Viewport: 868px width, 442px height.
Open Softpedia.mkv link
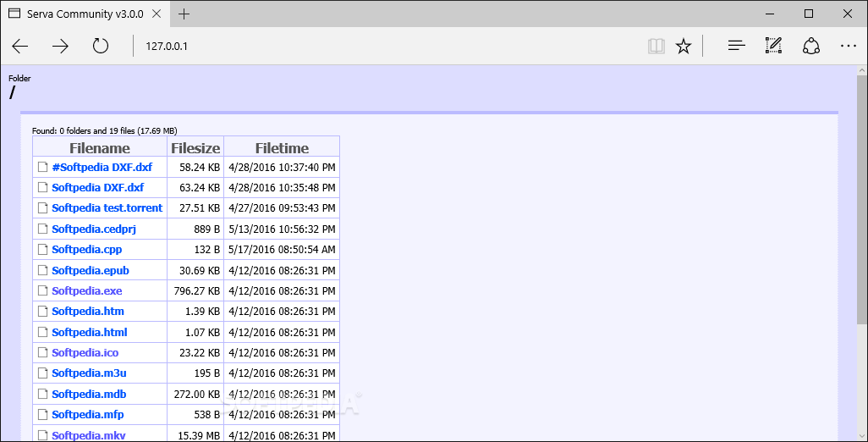(89, 436)
